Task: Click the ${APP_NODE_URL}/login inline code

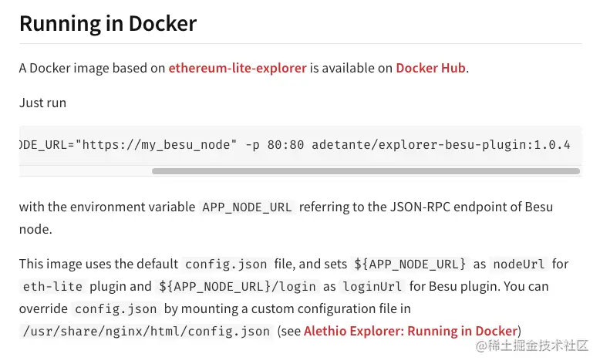Action: pyautogui.click(x=238, y=286)
